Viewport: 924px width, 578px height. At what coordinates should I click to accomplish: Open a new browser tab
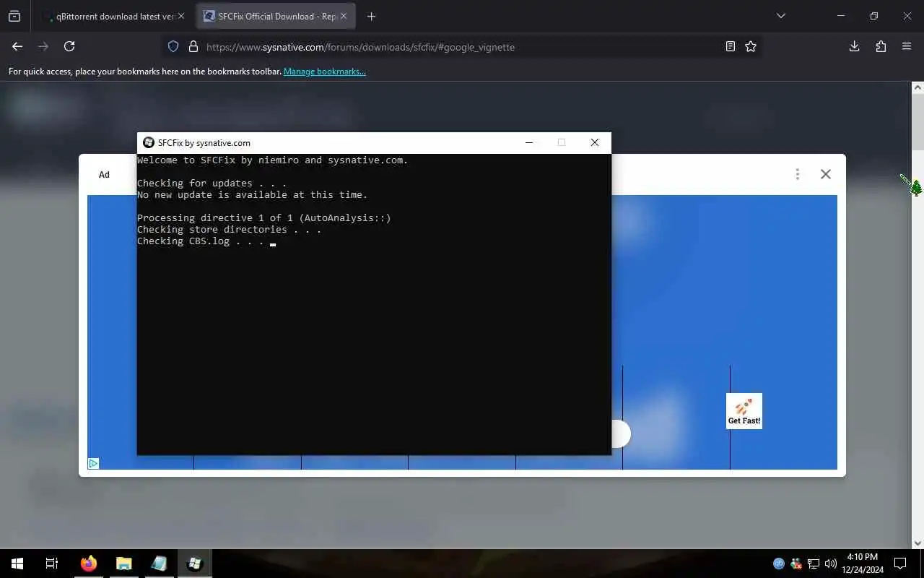(x=371, y=16)
